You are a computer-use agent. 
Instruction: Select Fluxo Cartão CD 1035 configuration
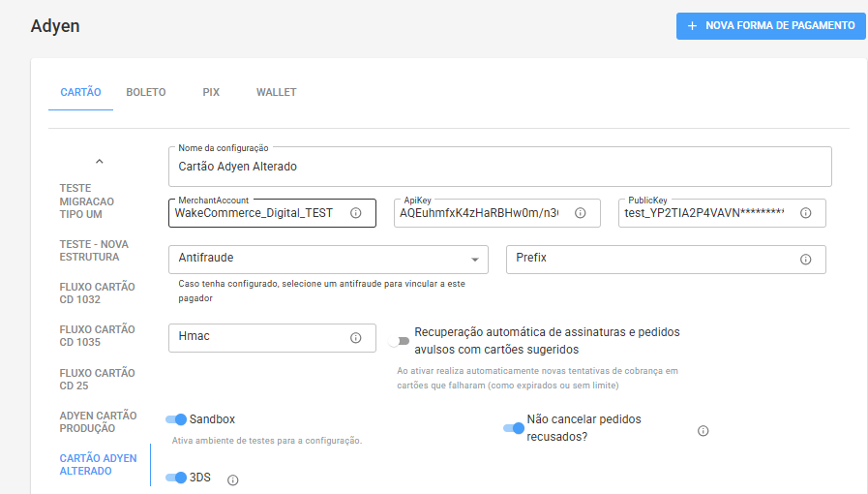[x=98, y=335]
